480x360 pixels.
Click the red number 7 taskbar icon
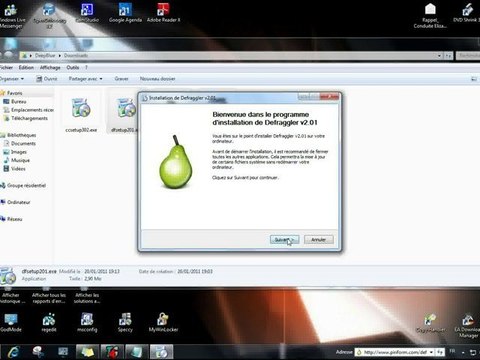click(112, 352)
